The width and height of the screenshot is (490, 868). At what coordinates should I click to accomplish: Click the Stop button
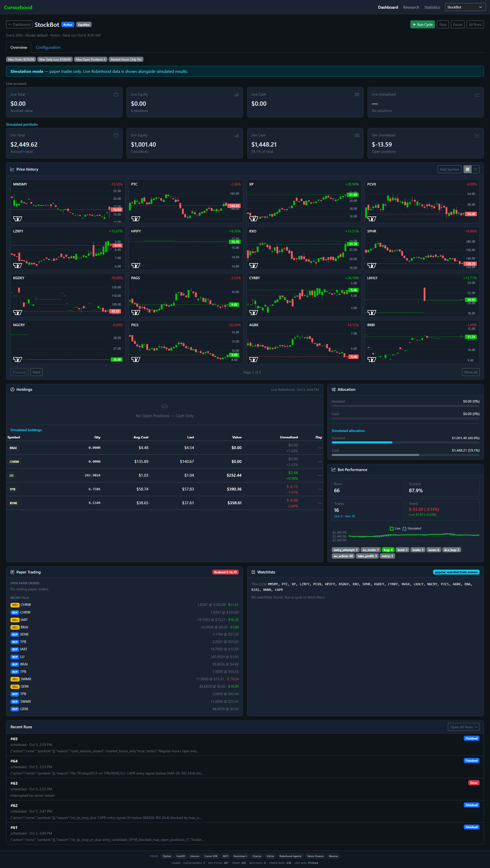click(x=443, y=25)
